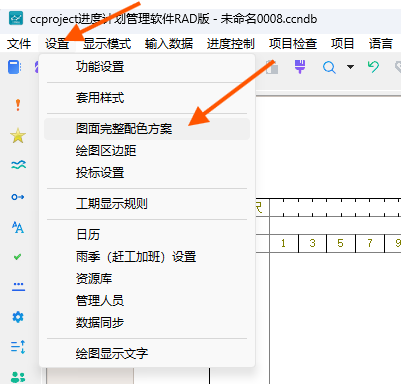Select 雨季（赶工加班）设置 entry
Screen dimensions: 401x384
(147, 257)
